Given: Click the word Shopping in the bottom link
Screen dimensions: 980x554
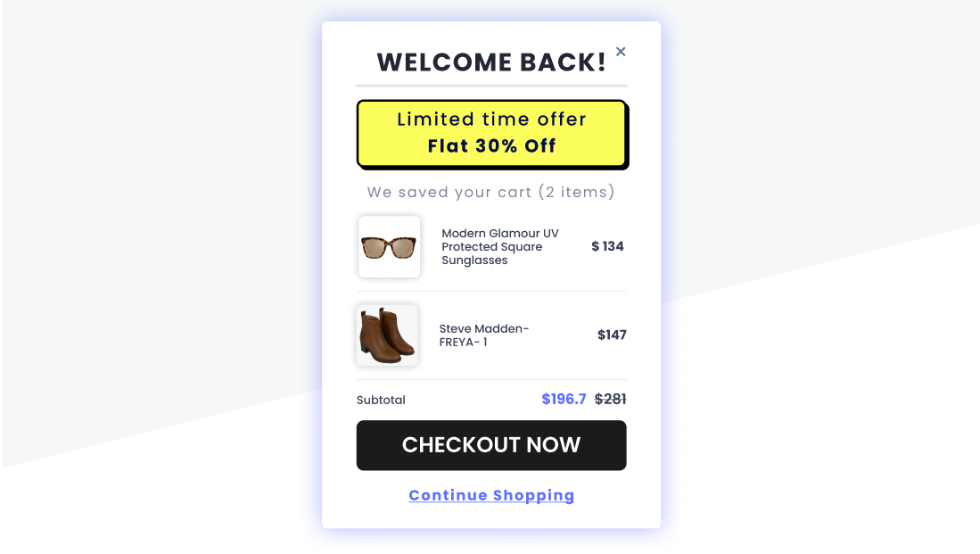Looking at the screenshot, I should click(533, 495).
